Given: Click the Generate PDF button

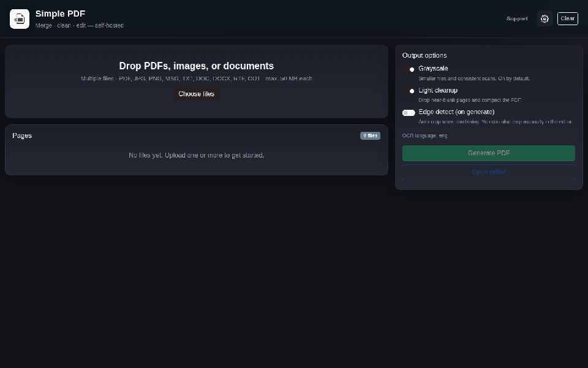Looking at the screenshot, I should tap(489, 153).
